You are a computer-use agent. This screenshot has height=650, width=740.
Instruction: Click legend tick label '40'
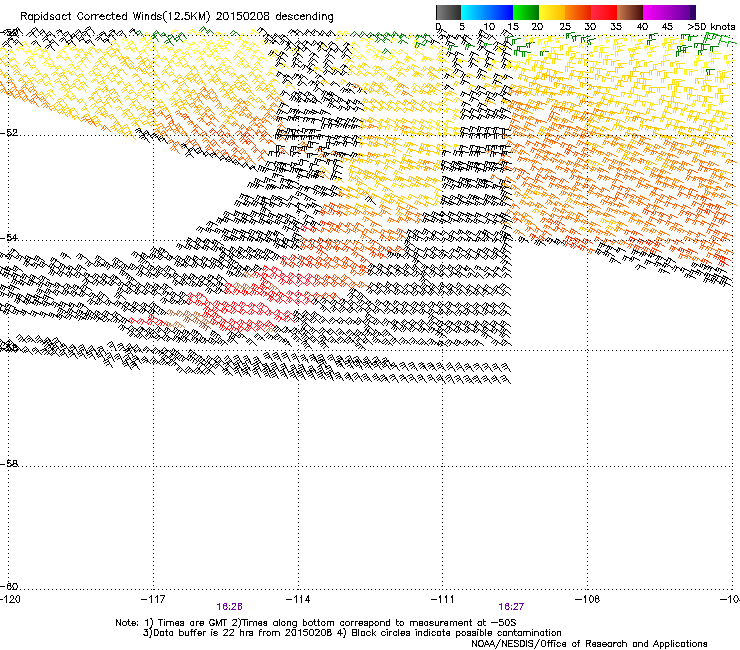click(642, 27)
